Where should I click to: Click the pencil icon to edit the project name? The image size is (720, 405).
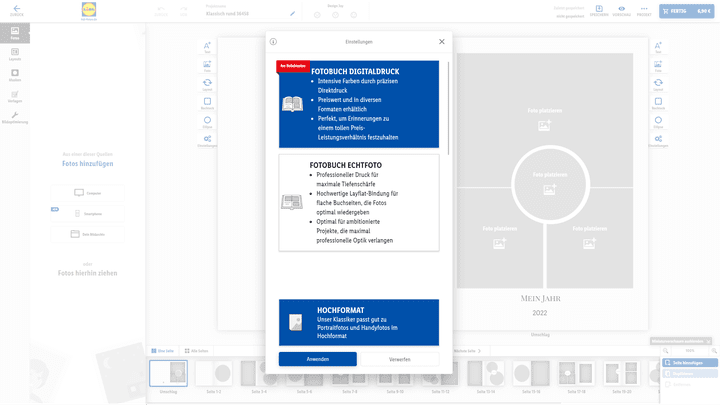[x=292, y=14]
